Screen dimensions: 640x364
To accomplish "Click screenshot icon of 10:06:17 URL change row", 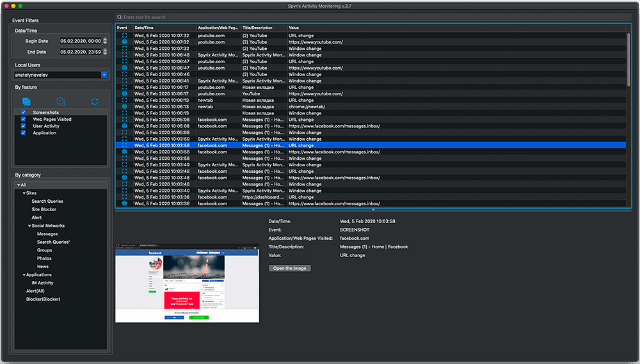I will [x=124, y=87].
